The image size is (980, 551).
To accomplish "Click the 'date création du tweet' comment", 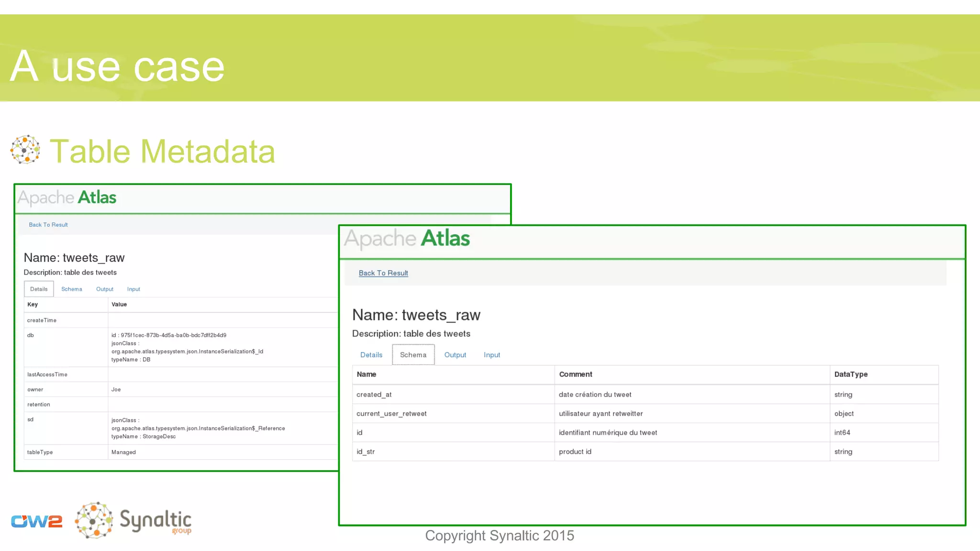I will (x=595, y=395).
